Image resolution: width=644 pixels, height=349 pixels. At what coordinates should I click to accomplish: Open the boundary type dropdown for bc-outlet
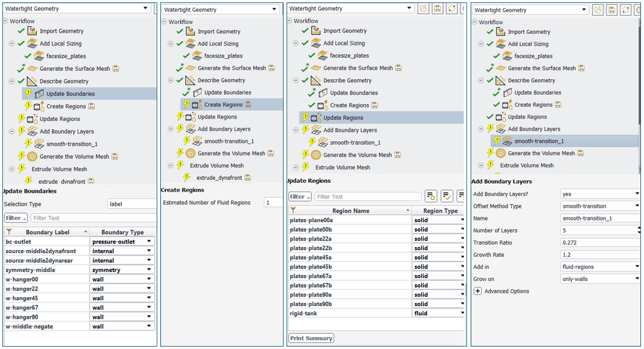point(149,242)
